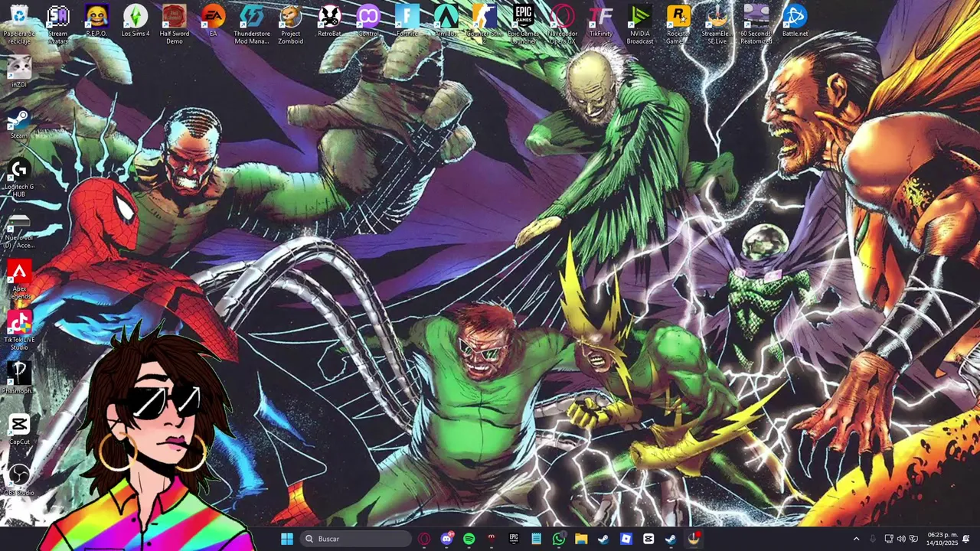Click the Buscar taskbar search box
The image size is (980, 551).
point(356,539)
